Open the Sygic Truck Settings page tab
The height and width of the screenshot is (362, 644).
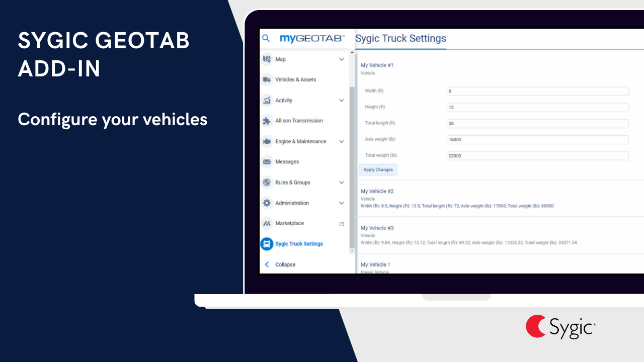[400, 38]
